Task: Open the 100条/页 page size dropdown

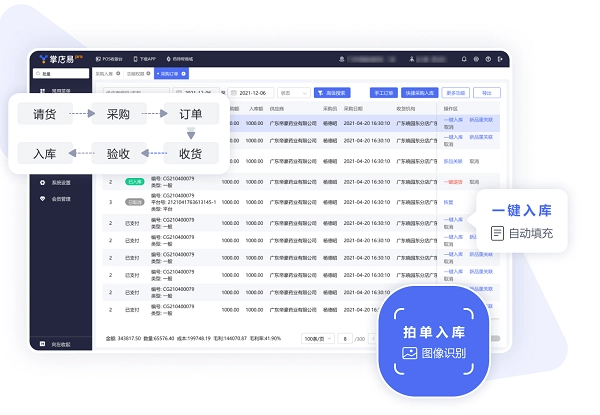Action: click(317, 339)
